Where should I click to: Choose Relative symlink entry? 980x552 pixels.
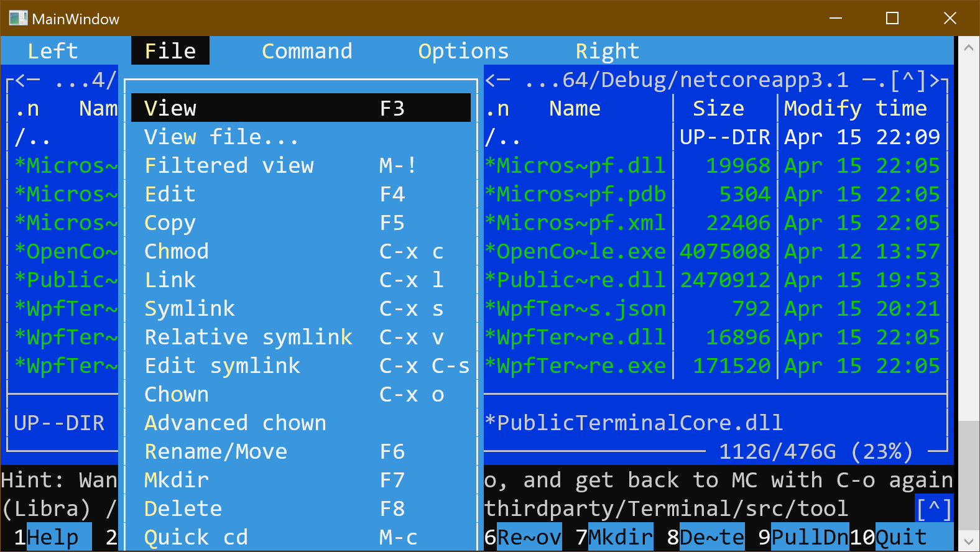click(301, 336)
